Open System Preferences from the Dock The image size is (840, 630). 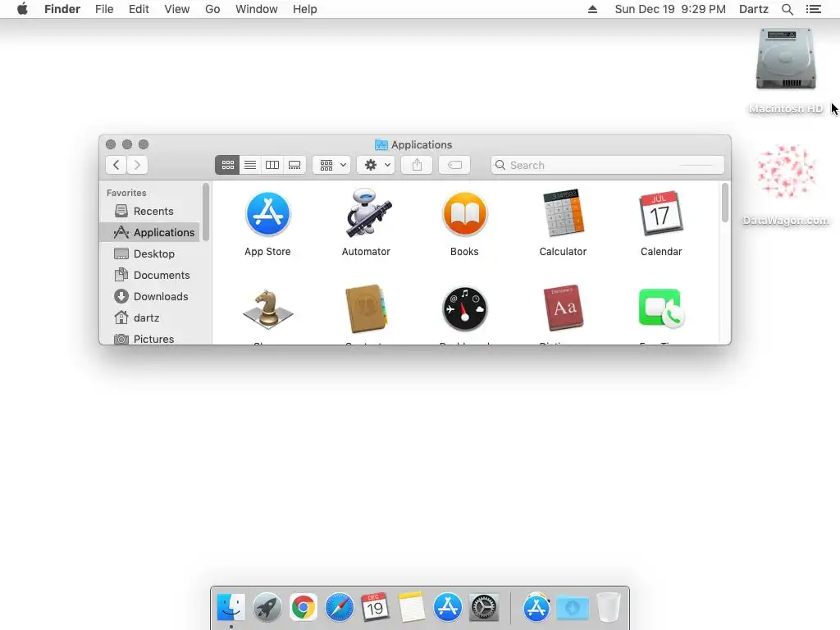484,608
